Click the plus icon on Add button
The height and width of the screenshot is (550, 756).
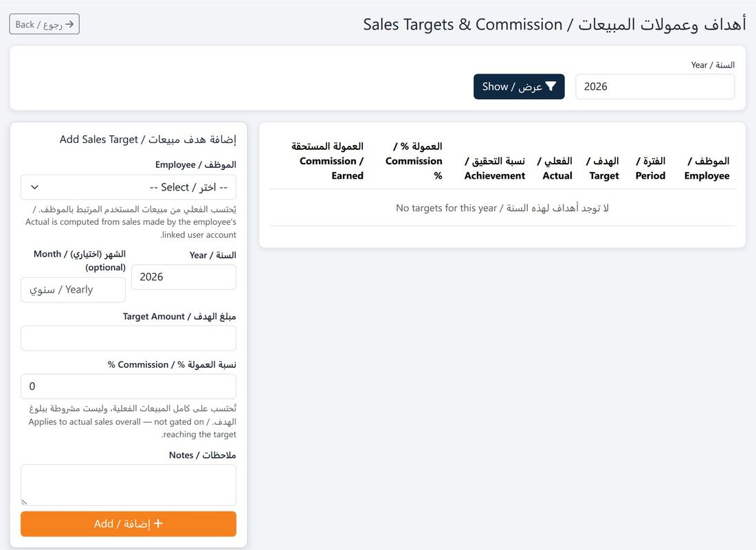click(158, 523)
